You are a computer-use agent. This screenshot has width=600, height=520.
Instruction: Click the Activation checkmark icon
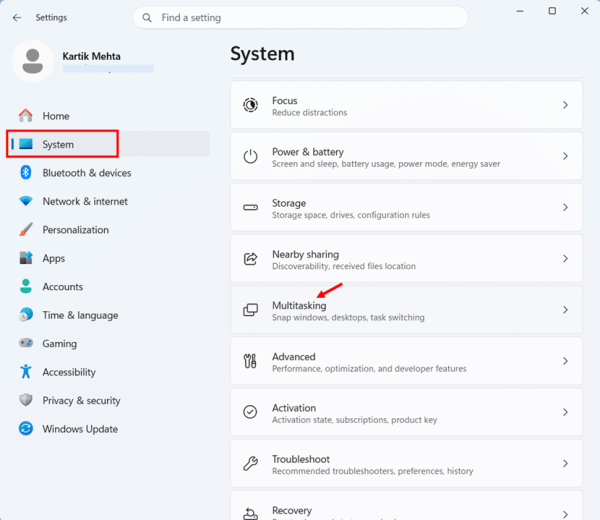coord(250,412)
